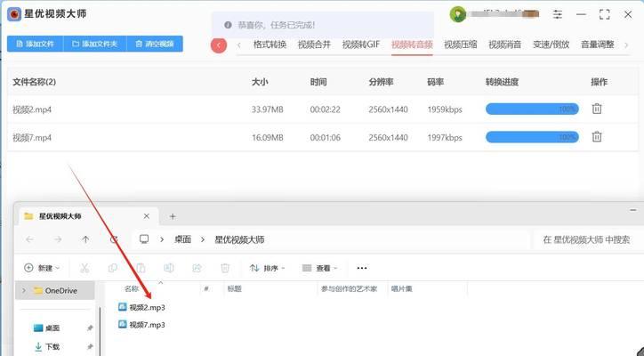Select the 视频7.mp4 row name
This screenshot has width=644, height=356.
32,138
